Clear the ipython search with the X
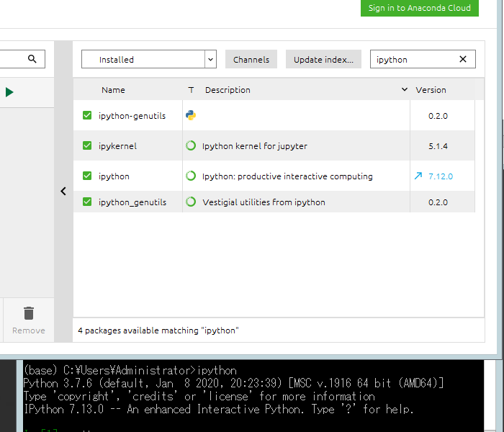This screenshot has height=432, width=504. pos(463,59)
